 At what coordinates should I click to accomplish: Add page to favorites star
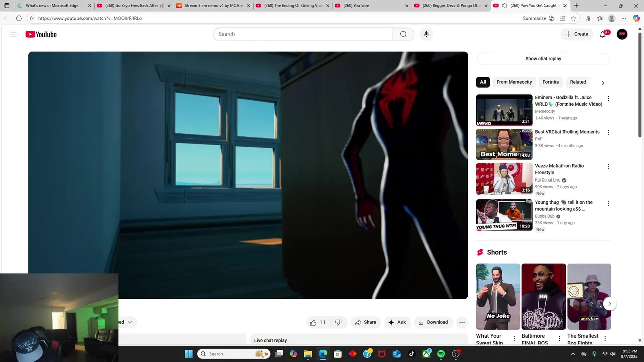tap(573, 18)
